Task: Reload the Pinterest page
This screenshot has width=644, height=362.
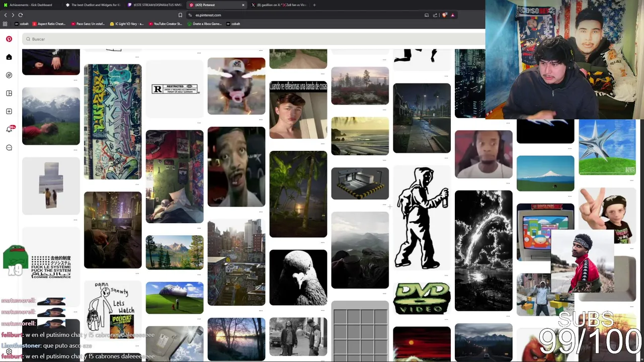Action: click(21, 15)
